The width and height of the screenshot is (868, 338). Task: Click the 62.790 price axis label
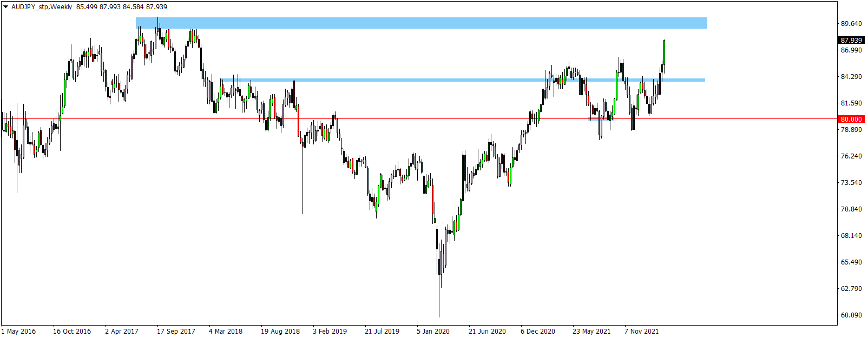click(851, 288)
